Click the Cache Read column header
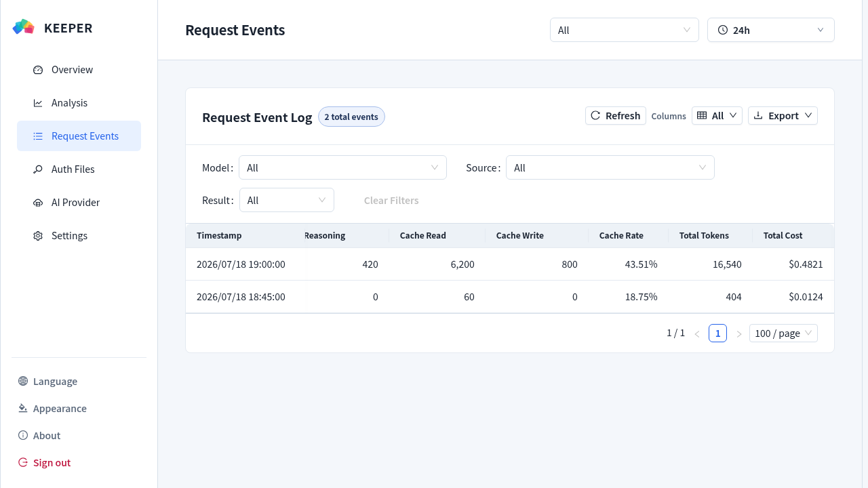The width and height of the screenshot is (868, 488). coord(423,236)
